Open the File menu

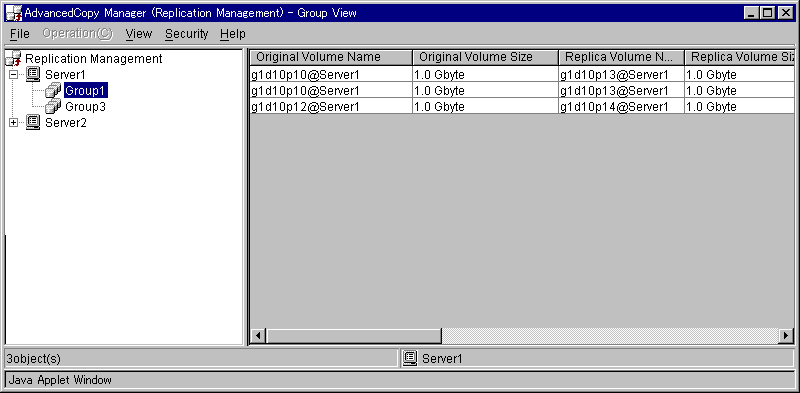(20, 34)
